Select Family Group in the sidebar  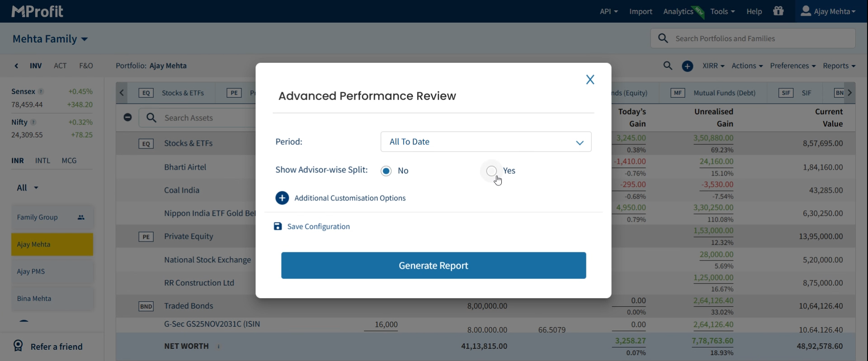(52, 217)
